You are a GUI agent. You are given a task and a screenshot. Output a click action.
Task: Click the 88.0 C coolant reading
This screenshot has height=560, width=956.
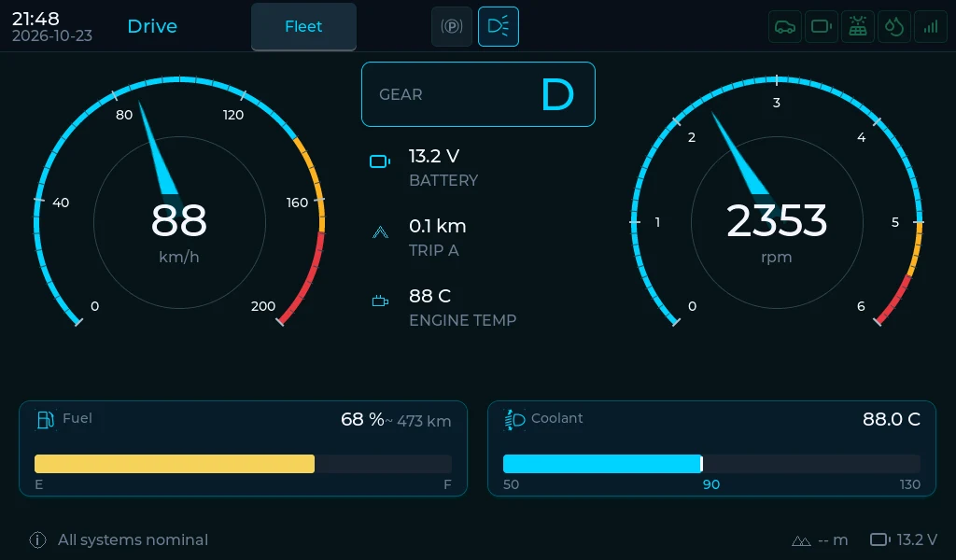[x=892, y=419]
